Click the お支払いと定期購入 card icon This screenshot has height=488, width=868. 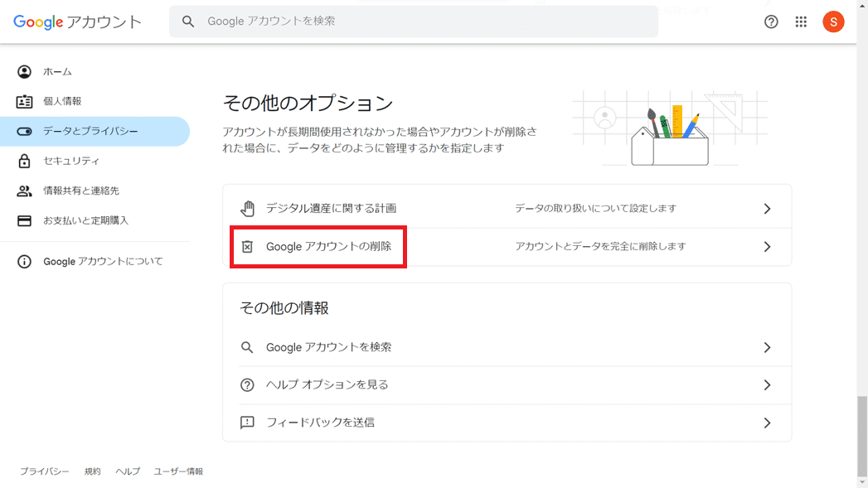tap(24, 220)
